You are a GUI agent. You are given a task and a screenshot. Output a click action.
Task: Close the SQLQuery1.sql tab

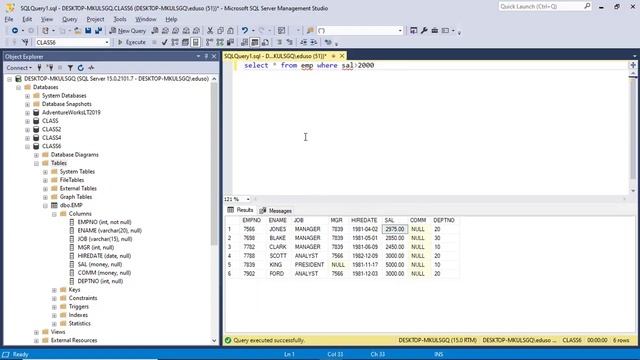[342, 56]
